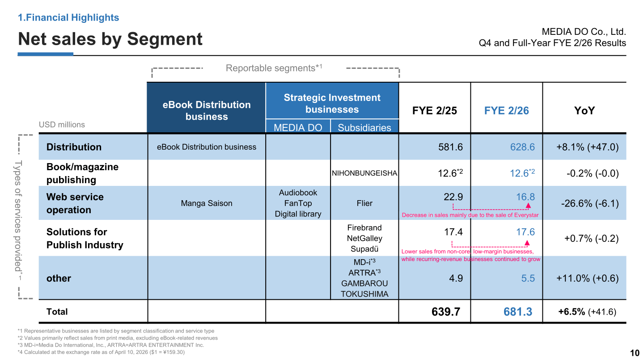The image size is (644, 362).
Task: Click the Distribution FYE 2/26 value '628.6'
Action: (x=522, y=147)
